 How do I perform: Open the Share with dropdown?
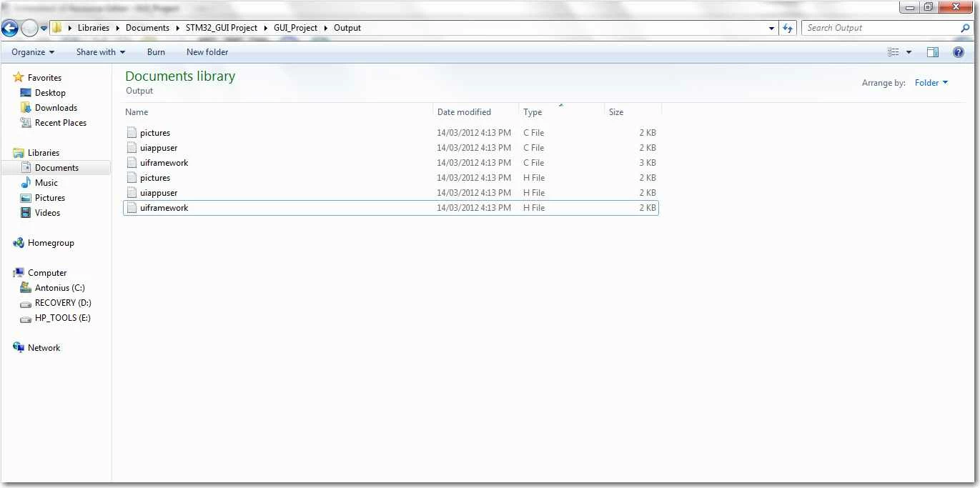(101, 52)
